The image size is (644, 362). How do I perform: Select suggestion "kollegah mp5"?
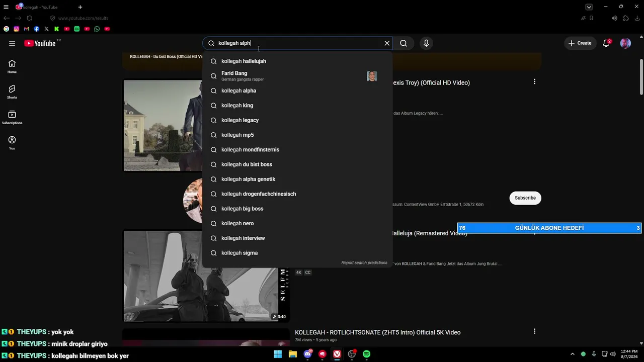tap(297, 135)
